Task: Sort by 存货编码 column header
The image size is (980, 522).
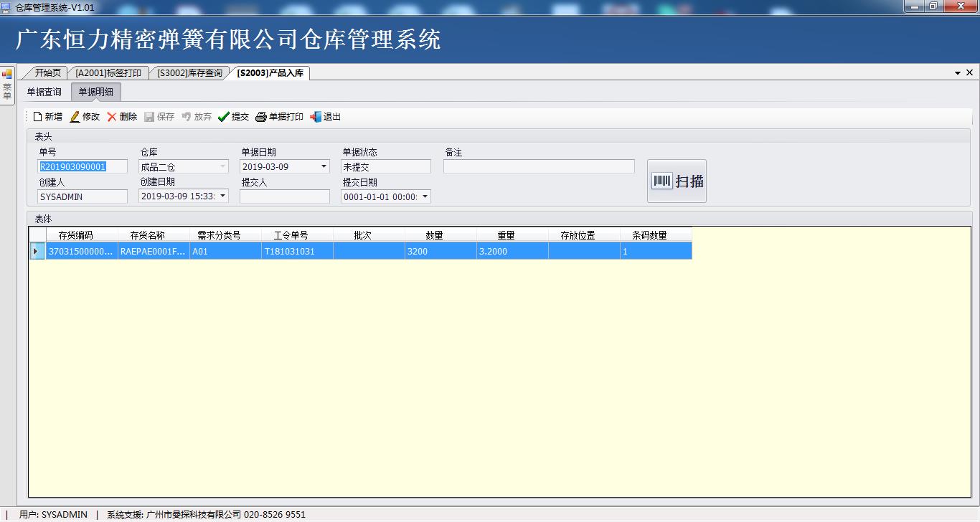Action: tap(82, 235)
